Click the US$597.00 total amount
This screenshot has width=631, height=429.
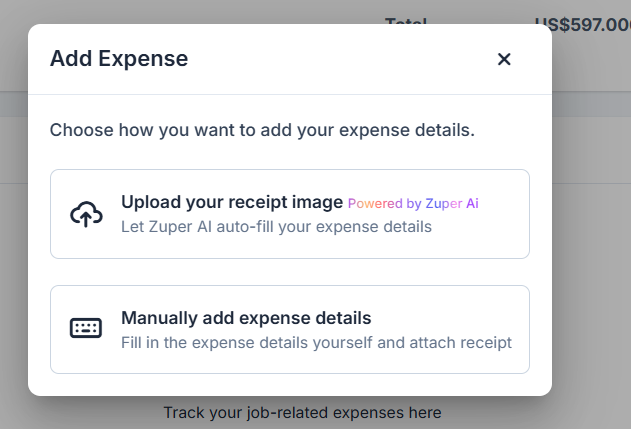(x=582, y=23)
